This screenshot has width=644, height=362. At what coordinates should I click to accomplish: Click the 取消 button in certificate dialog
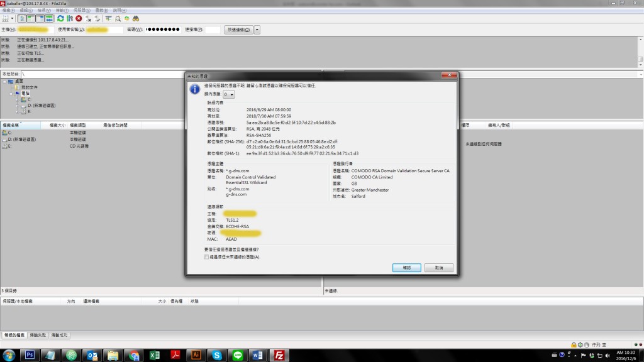click(438, 268)
